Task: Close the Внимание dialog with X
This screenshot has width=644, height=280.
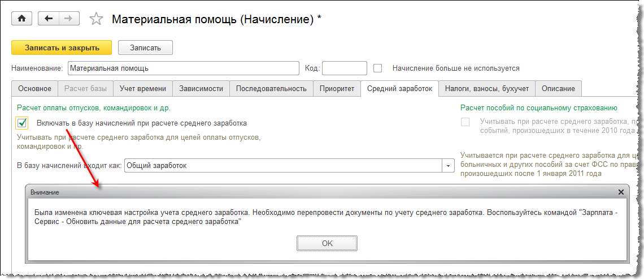Action: 621,192
